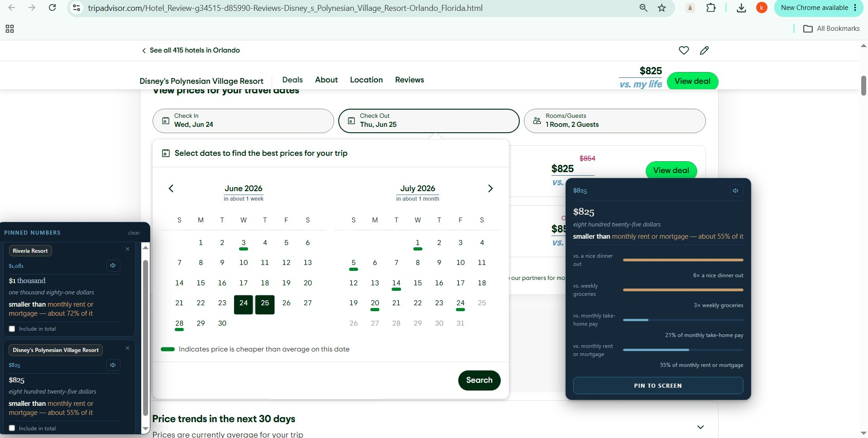This screenshot has height=438, width=868.
Task: Switch to the Deals tab
Action: click(293, 80)
